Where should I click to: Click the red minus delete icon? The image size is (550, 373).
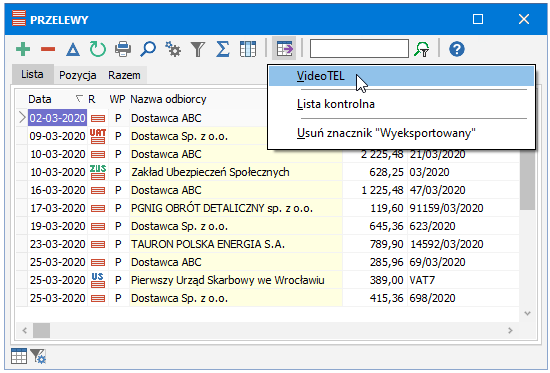pyautogui.click(x=48, y=49)
